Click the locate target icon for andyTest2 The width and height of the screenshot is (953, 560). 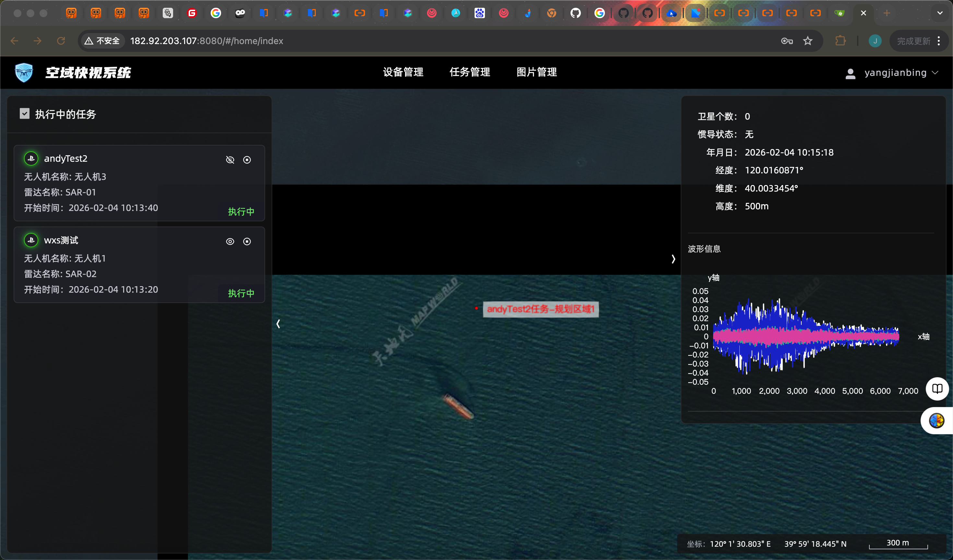tap(247, 160)
